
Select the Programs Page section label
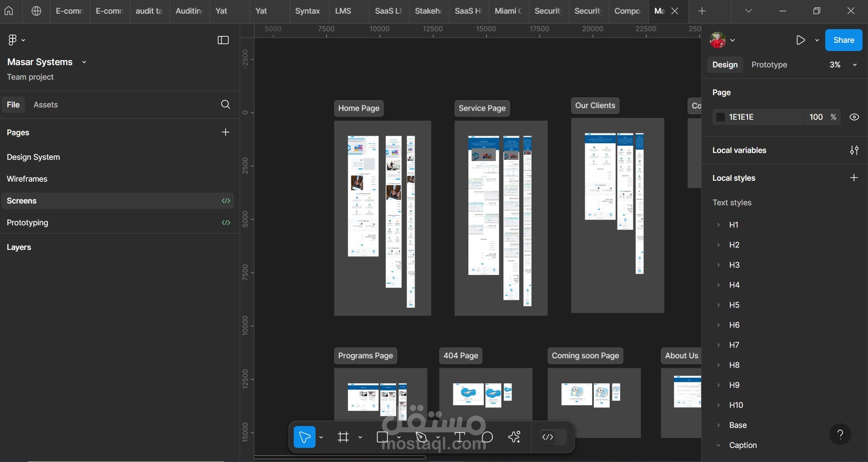tap(366, 356)
